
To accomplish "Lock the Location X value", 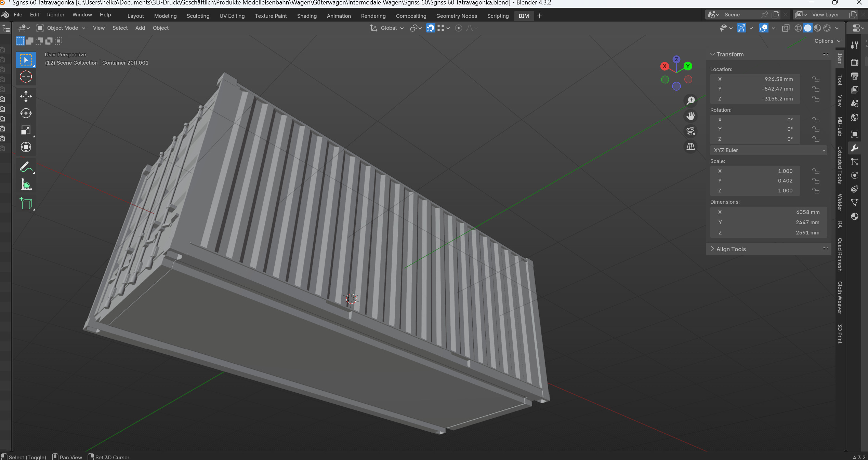I will point(816,79).
